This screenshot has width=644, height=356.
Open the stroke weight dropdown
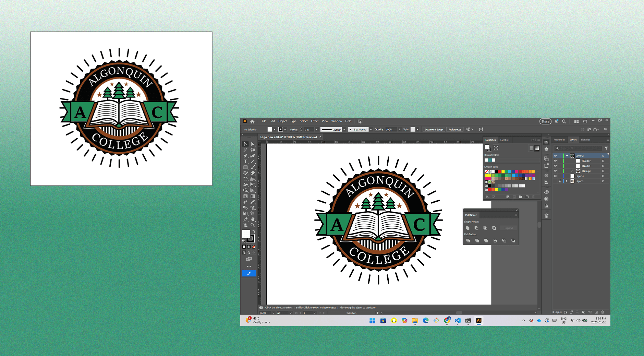(316, 130)
